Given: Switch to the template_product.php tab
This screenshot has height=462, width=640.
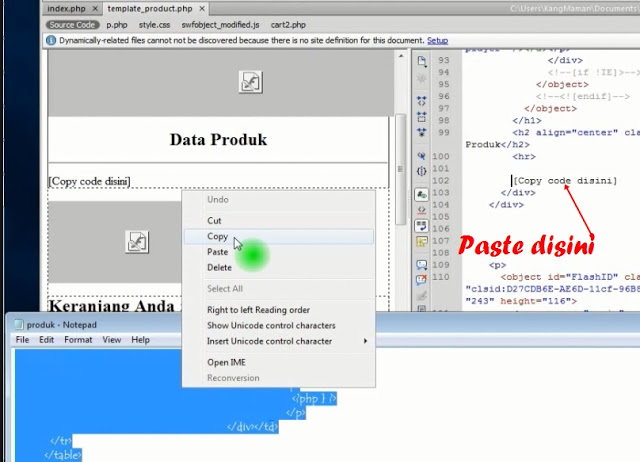Looking at the screenshot, I should [150, 9].
